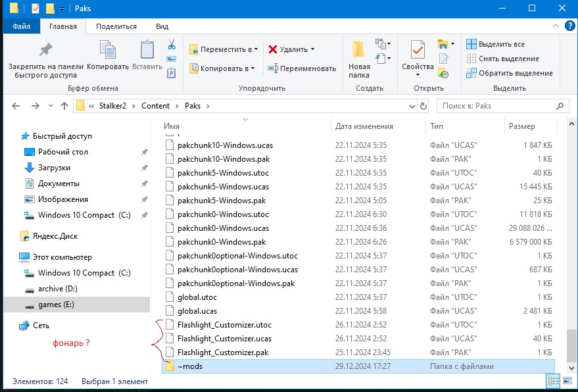578x392 pixels.
Task: Switch to details view icon in status bar
Action: [x=553, y=381]
